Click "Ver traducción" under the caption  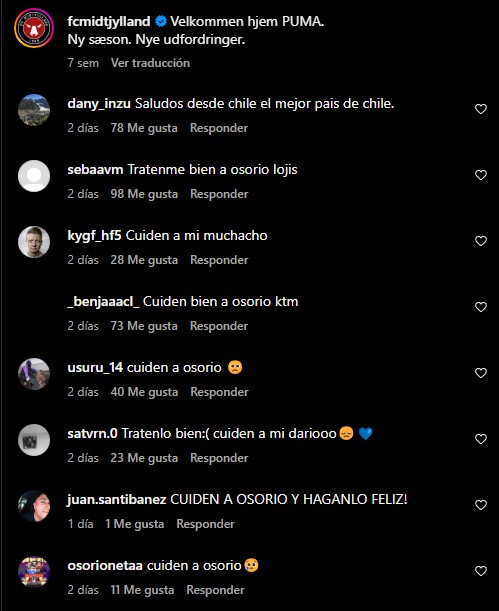click(150, 63)
